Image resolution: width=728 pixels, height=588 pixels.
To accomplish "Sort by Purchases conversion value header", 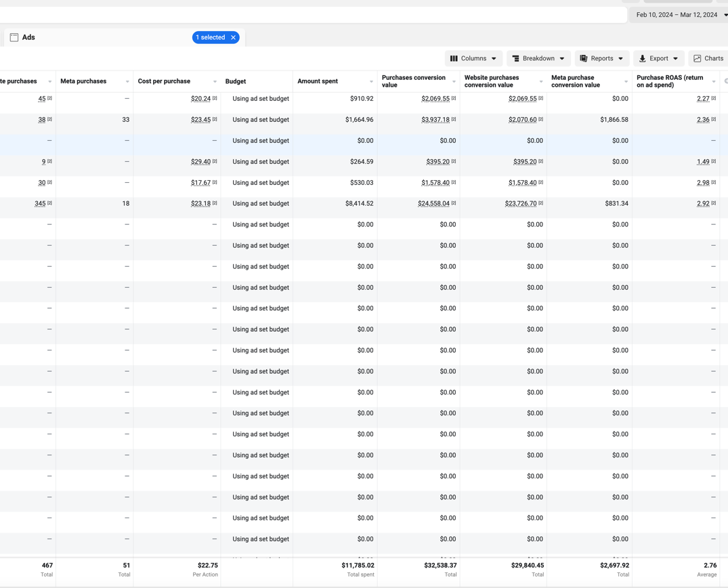I will (414, 81).
